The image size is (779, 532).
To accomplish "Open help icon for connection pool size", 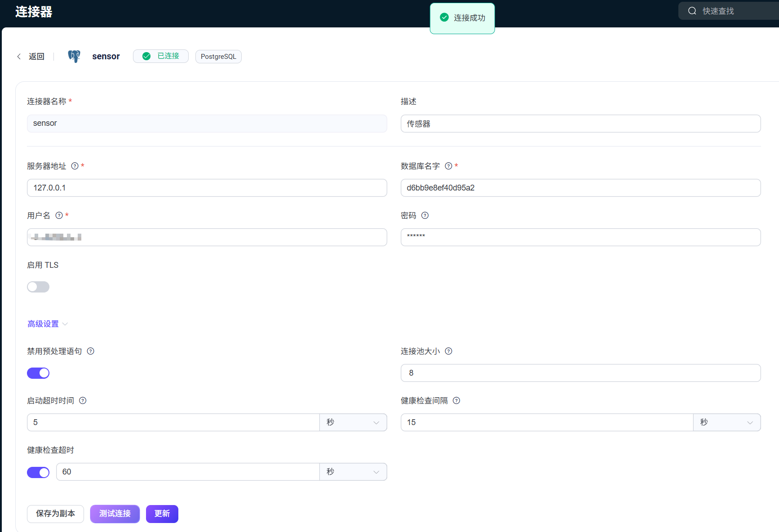I will (448, 351).
